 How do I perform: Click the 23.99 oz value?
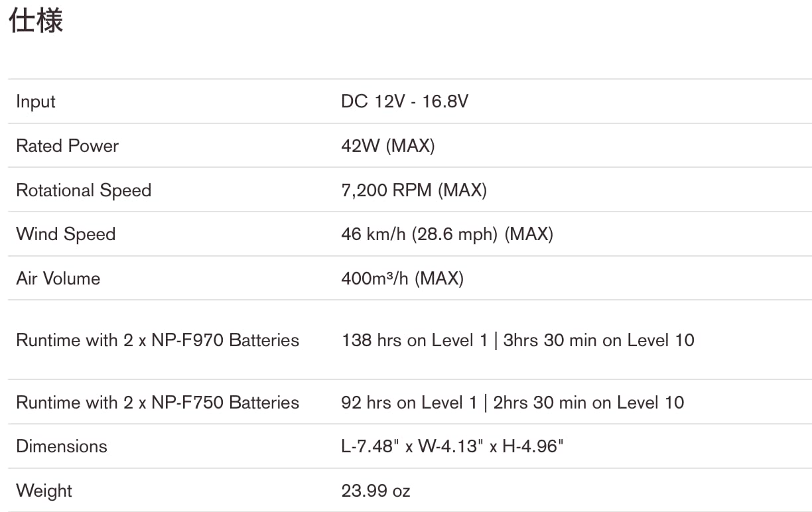pos(375,491)
